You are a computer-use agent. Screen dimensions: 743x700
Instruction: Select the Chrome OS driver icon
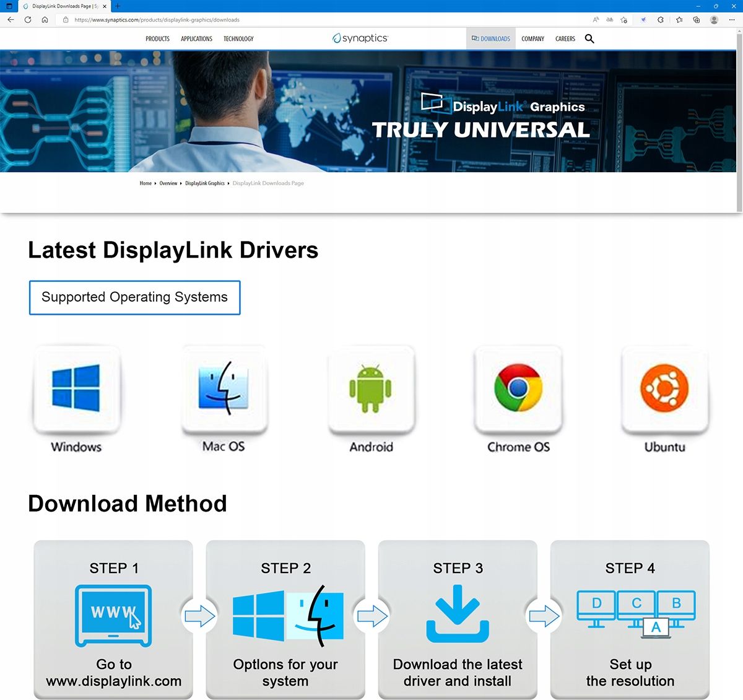coord(518,388)
